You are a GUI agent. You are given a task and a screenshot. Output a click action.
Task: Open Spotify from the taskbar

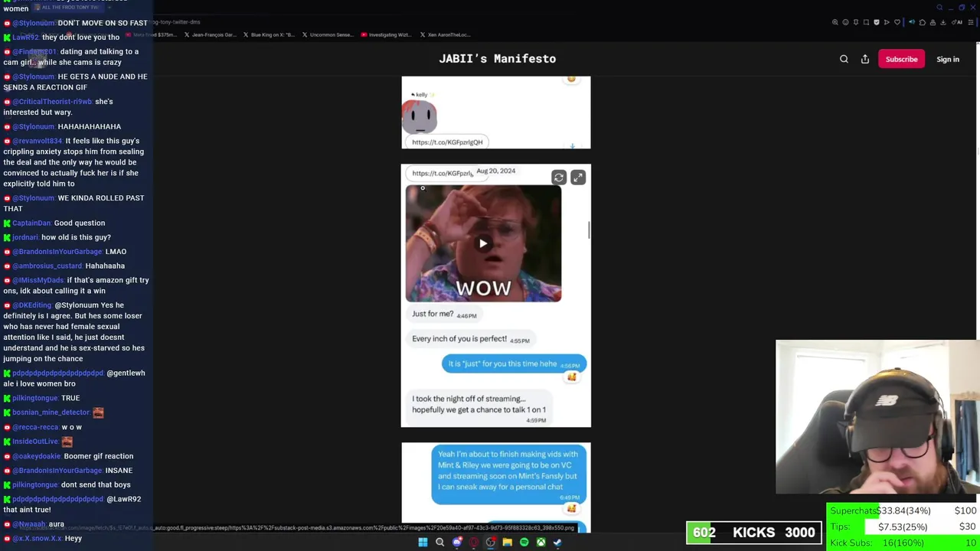click(524, 543)
